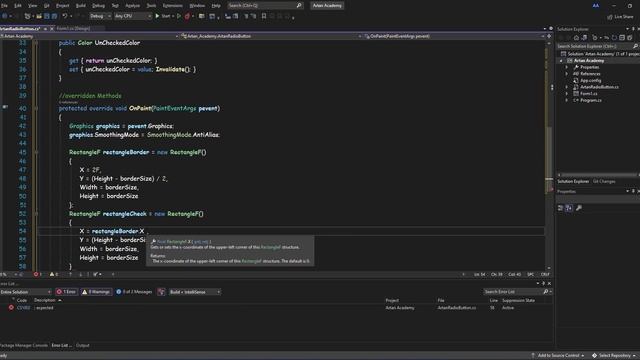
Task: Click the Hot Reload flame icon
Action: click(x=187, y=16)
